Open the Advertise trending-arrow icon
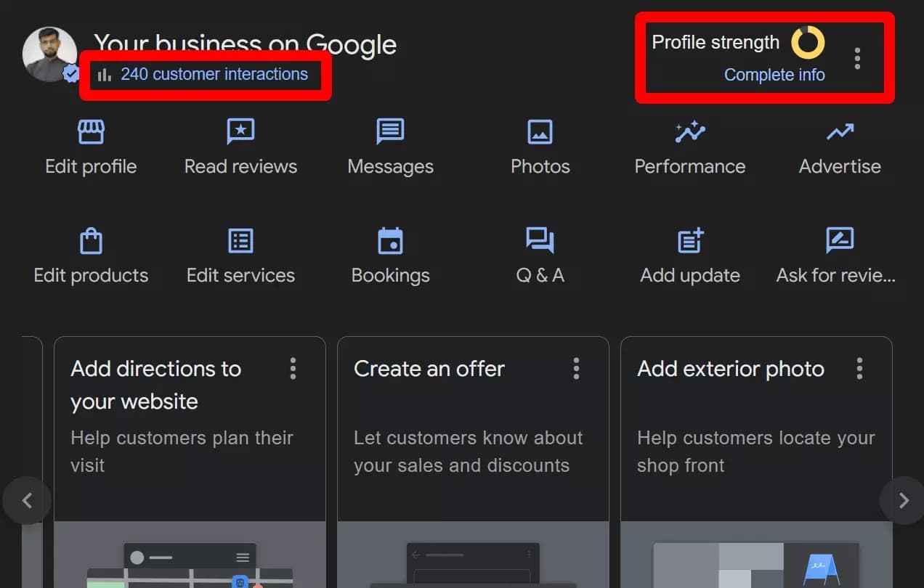This screenshot has width=924, height=588. pyautogui.click(x=840, y=132)
